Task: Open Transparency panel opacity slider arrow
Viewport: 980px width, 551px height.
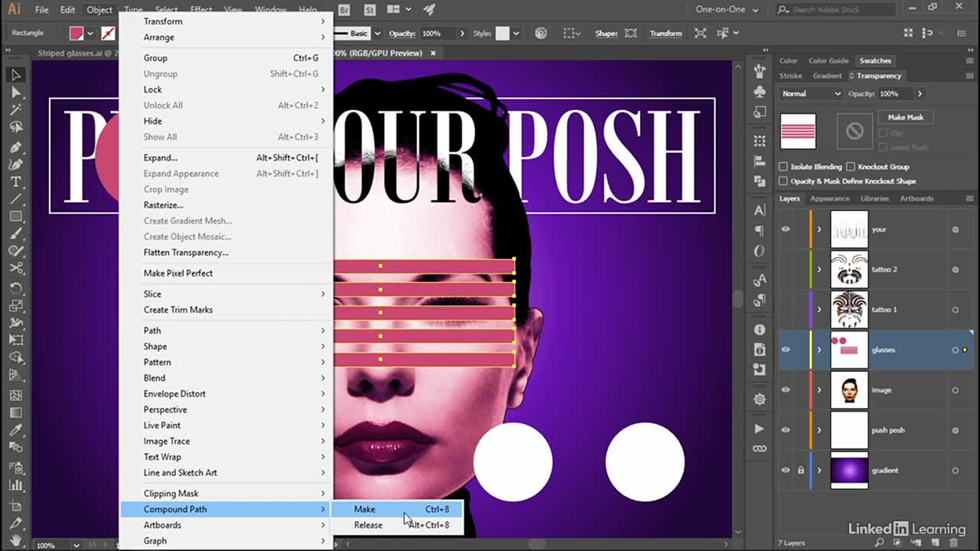Action: point(920,93)
